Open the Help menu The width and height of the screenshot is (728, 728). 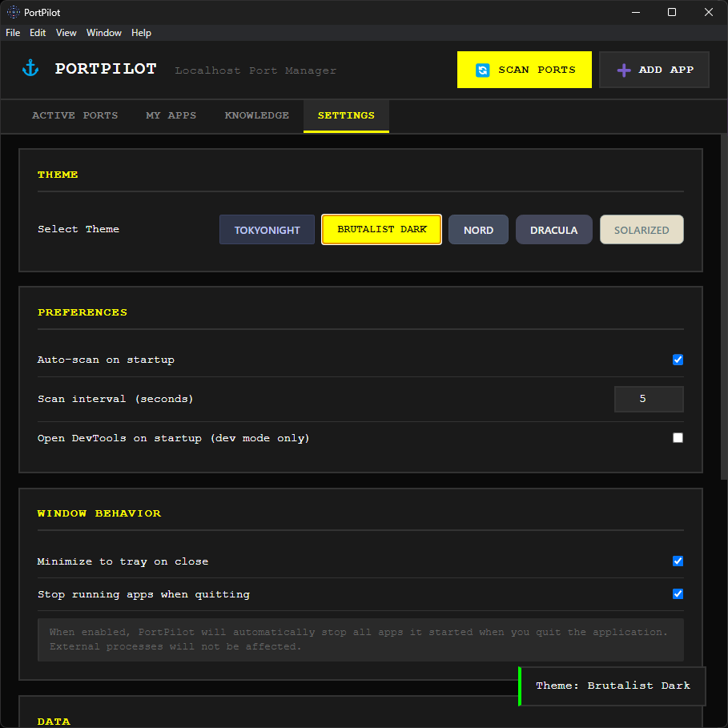click(x=141, y=33)
